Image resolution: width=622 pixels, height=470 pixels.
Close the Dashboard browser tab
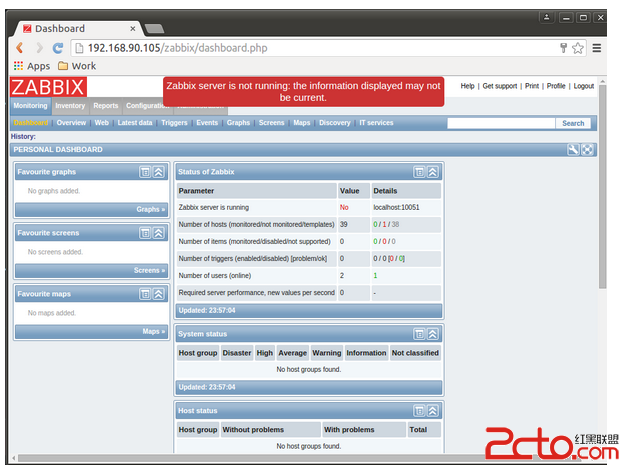coord(133,29)
